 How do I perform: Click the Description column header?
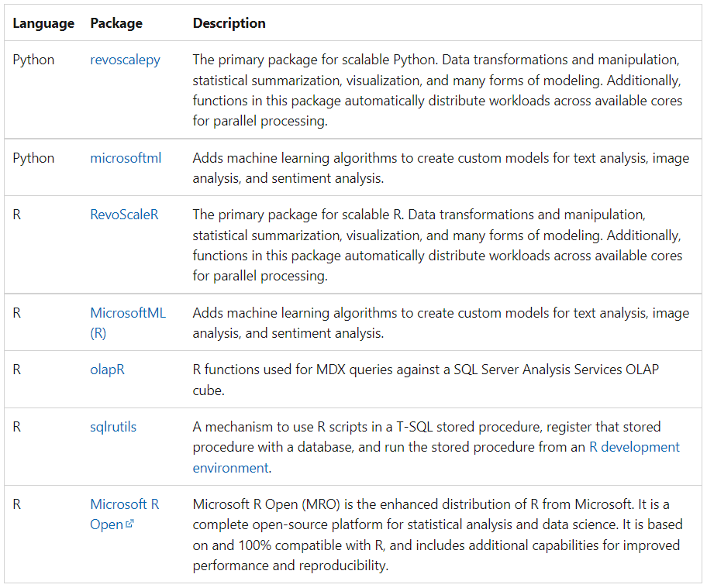click(x=229, y=23)
